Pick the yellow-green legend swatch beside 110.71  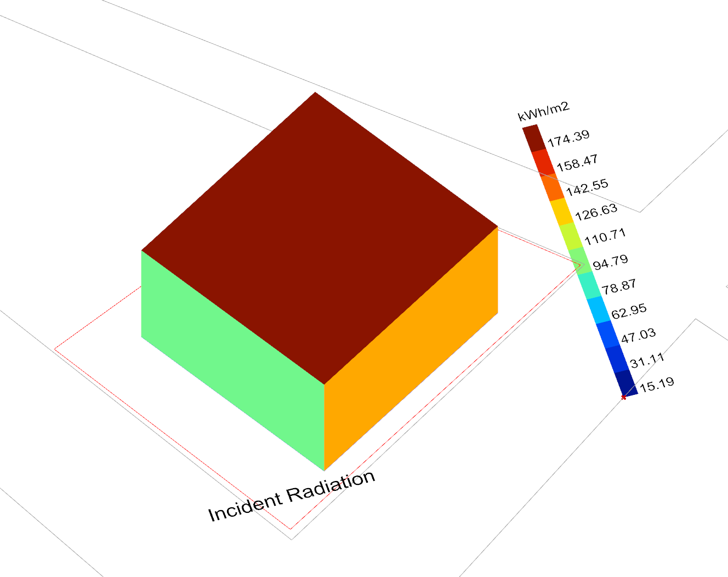coord(571,237)
